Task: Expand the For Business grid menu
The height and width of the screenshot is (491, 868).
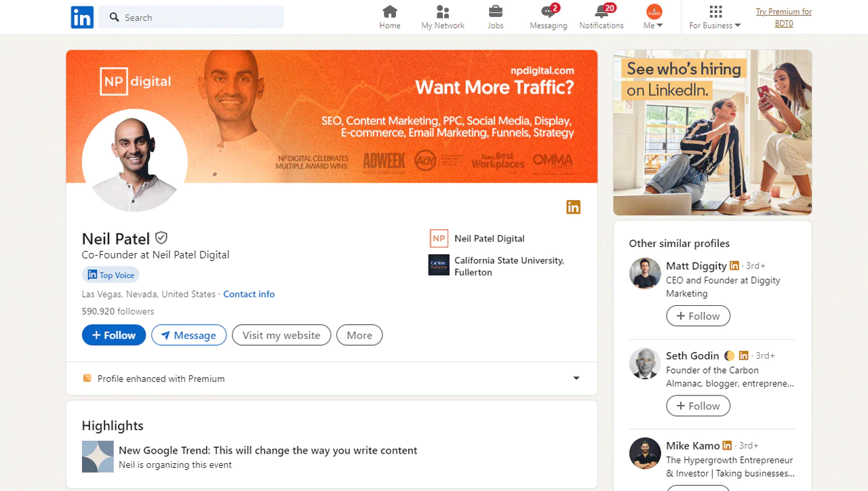Action: [x=715, y=18]
